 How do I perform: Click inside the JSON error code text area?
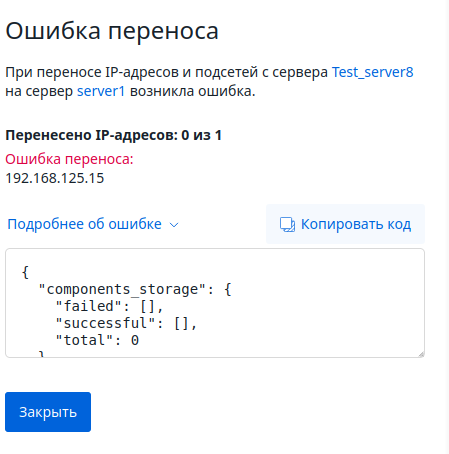point(215,303)
